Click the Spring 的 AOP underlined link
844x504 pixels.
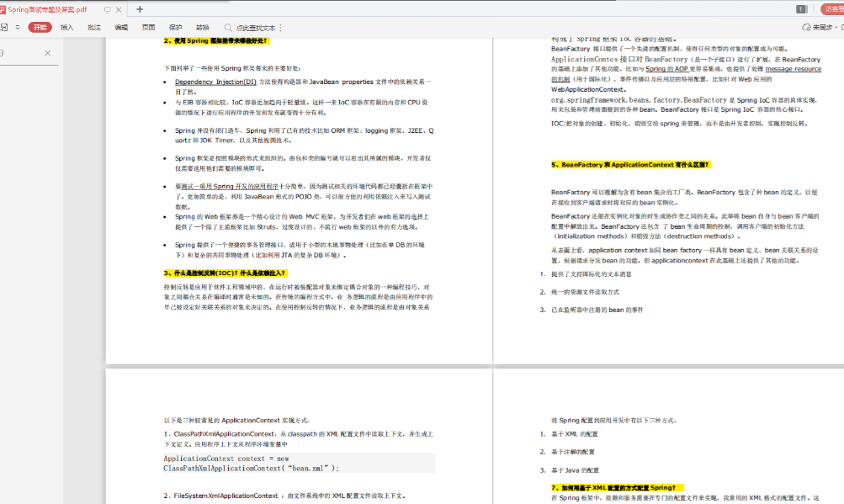[667, 69]
